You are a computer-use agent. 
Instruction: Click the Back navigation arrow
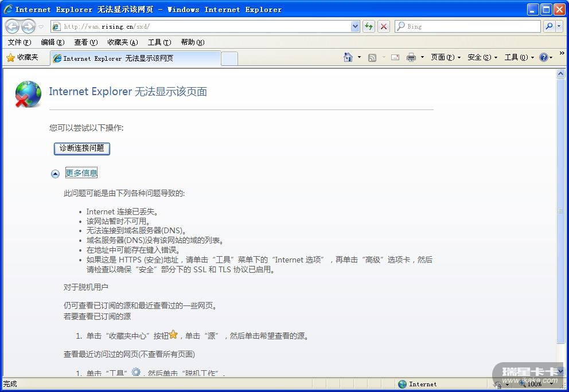click(x=13, y=26)
